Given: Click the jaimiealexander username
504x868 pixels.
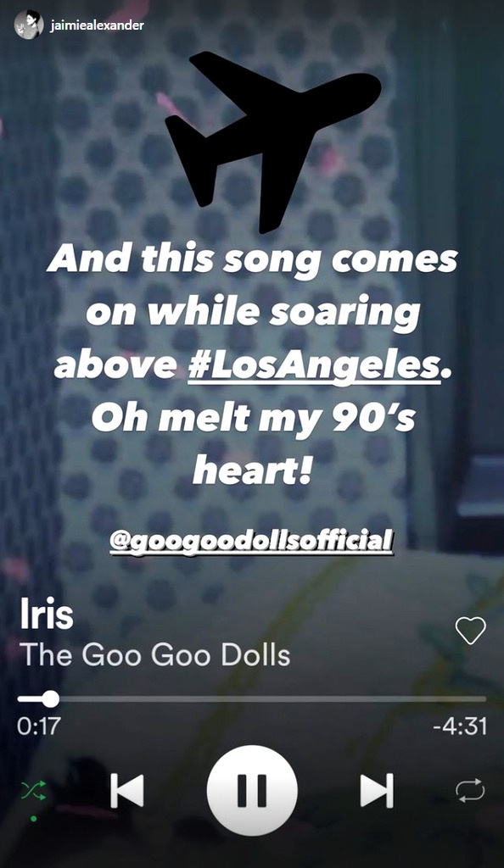Looking at the screenshot, I should pyautogui.click(x=97, y=25).
